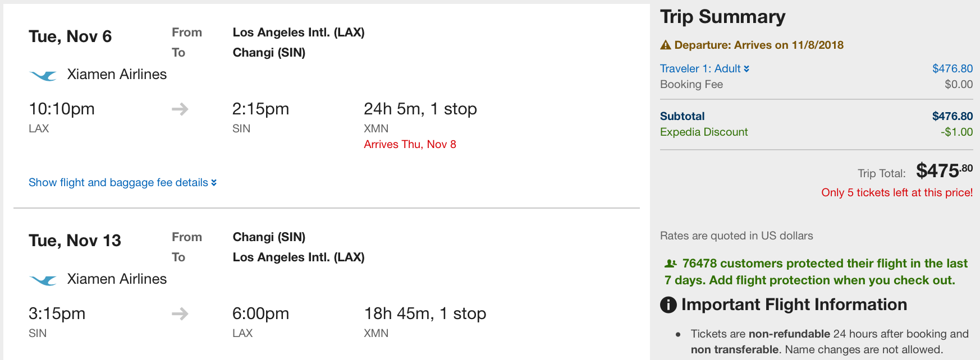Expand the double-chevron beside Traveler 1: Adult
The height and width of the screenshot is (360, 980).
click(x=747, y=69)
